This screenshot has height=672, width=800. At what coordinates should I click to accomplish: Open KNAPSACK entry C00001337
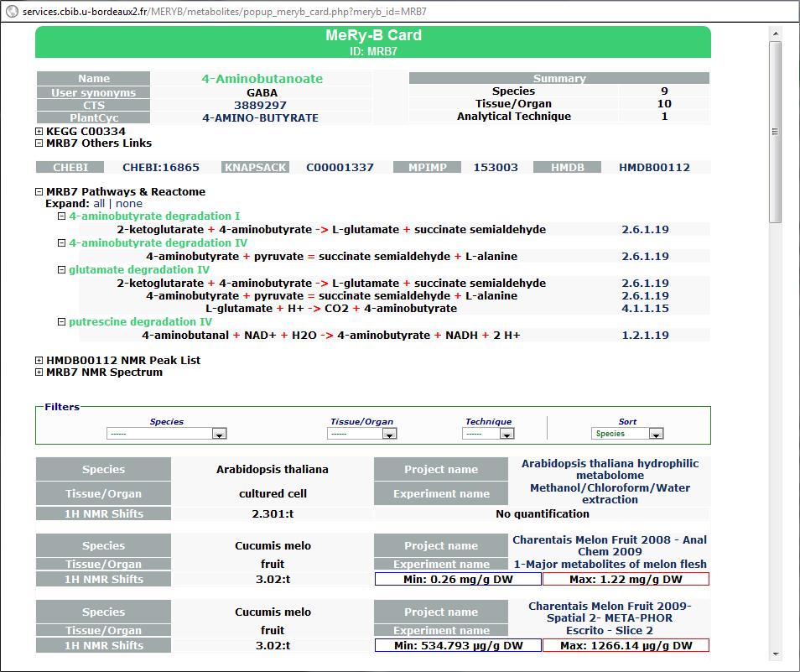click(x=340, y=167)
